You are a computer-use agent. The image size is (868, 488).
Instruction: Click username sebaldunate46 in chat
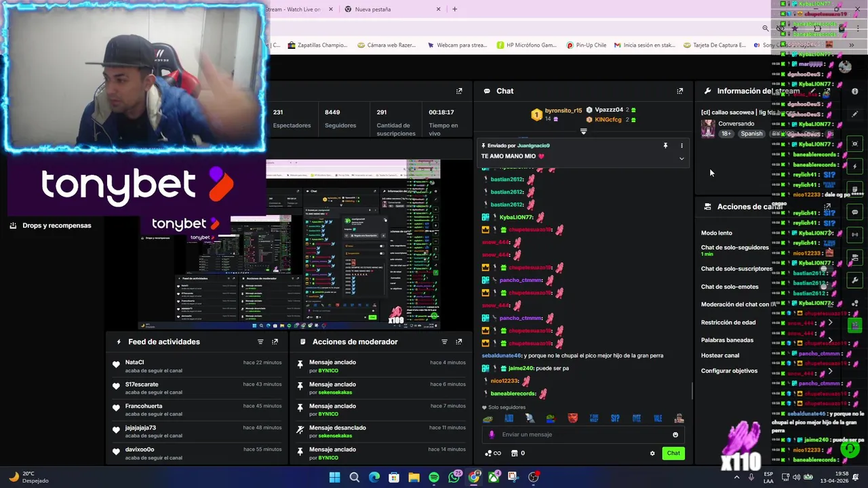[x=501, y=355]
